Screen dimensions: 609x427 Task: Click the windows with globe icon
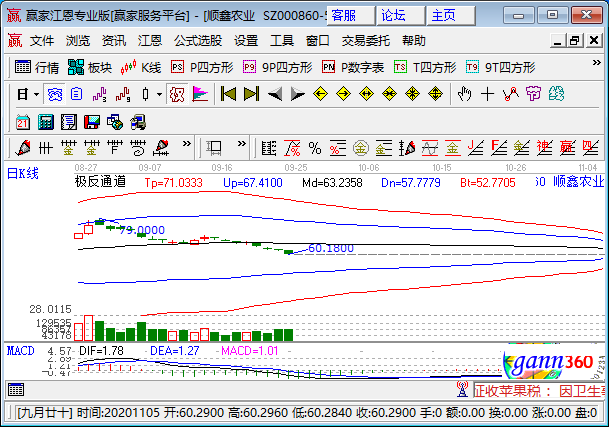[x=115, y=122]
